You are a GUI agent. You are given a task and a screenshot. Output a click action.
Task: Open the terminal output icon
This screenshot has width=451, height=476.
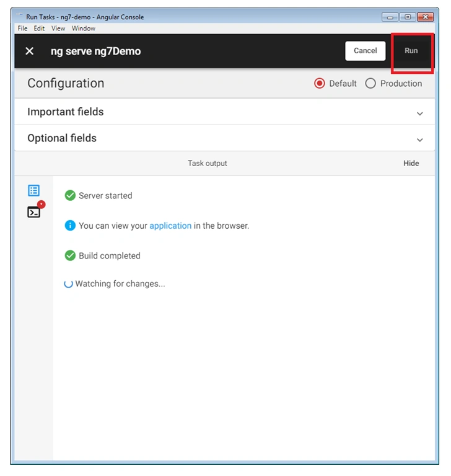pyautogui.click(x=33, y=212)
